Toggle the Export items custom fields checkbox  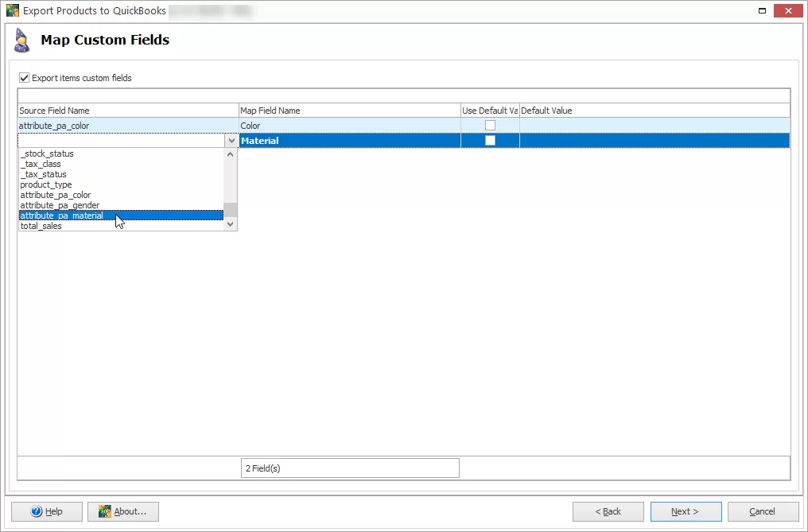(x=24, y=78)
